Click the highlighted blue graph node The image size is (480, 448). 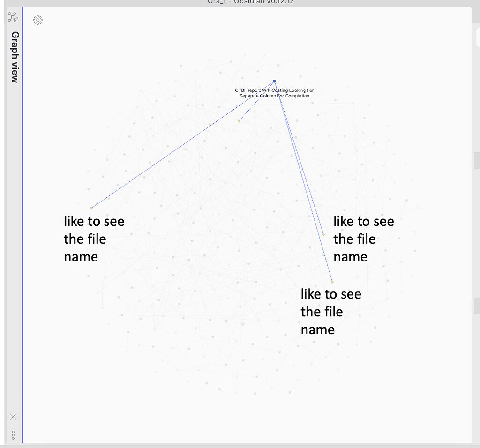point(274,81)
